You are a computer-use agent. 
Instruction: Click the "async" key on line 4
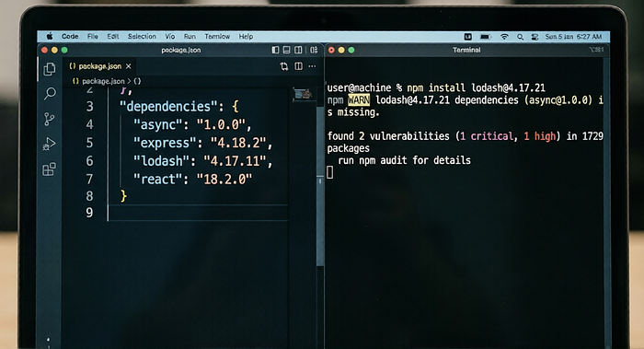158,124
